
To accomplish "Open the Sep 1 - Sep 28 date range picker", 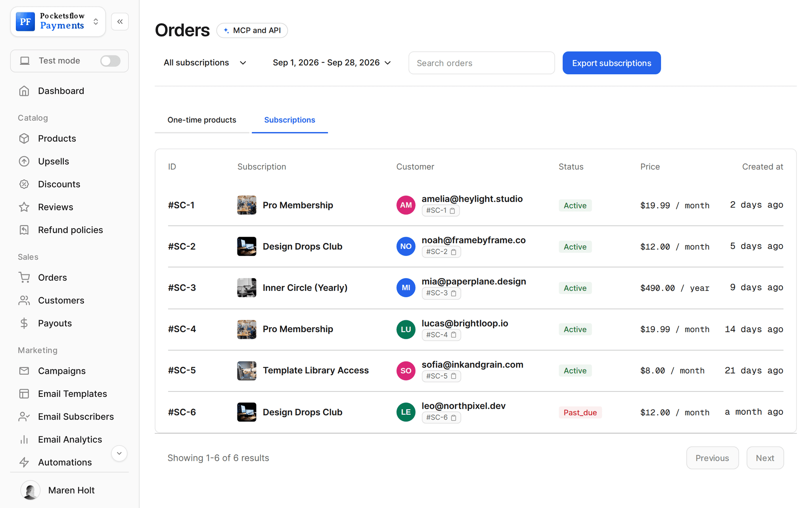I will (332, 63).
